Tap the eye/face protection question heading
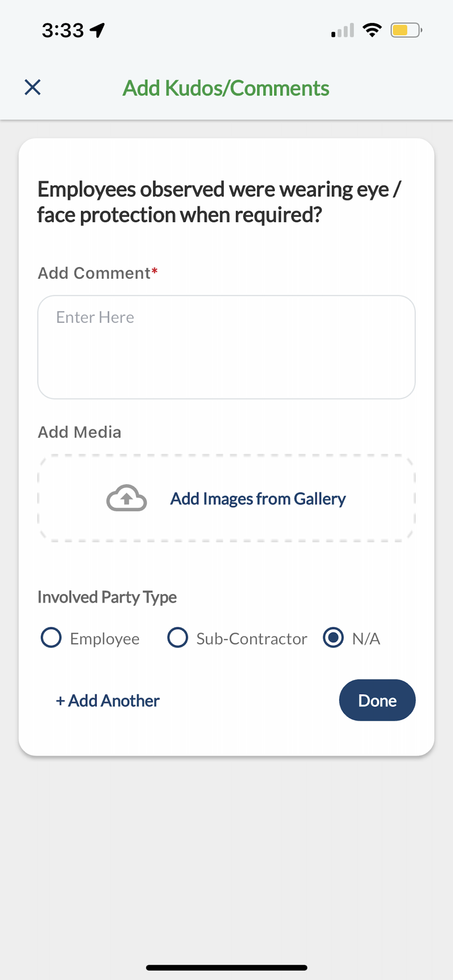 click(219, 202)
